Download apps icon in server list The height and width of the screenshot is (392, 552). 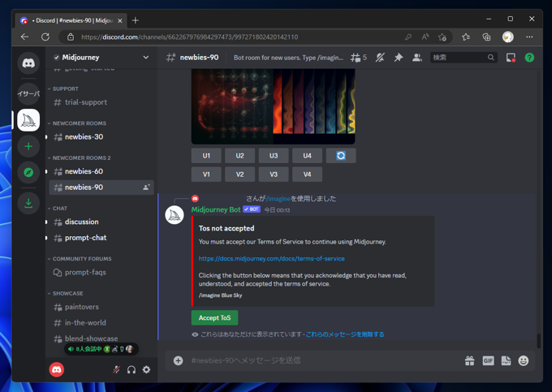[28, 203]
